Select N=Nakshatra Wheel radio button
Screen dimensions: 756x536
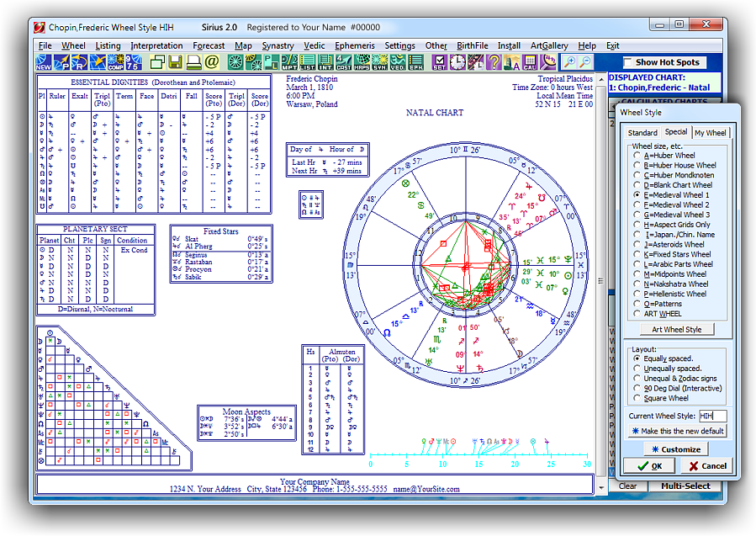coord(637,284)
